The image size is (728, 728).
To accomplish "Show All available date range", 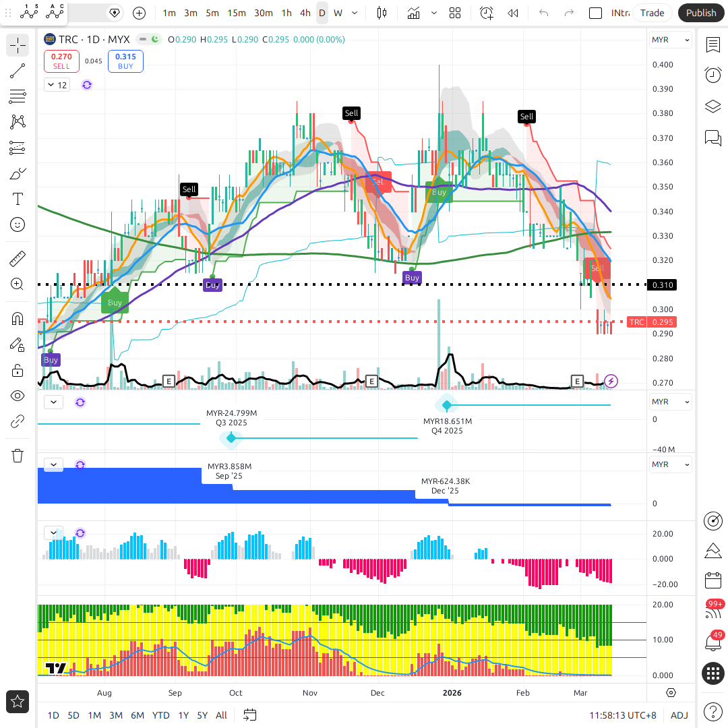I will coord(222,715).
